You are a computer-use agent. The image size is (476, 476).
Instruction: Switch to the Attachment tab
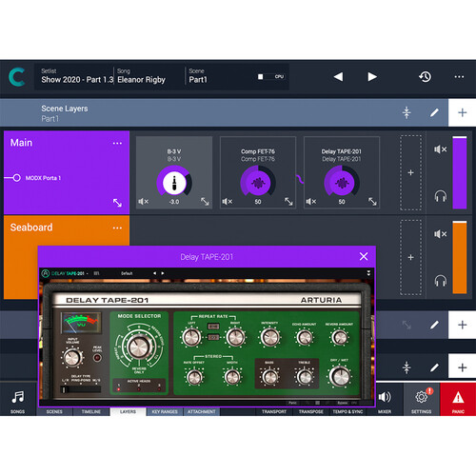coord(202,411)
